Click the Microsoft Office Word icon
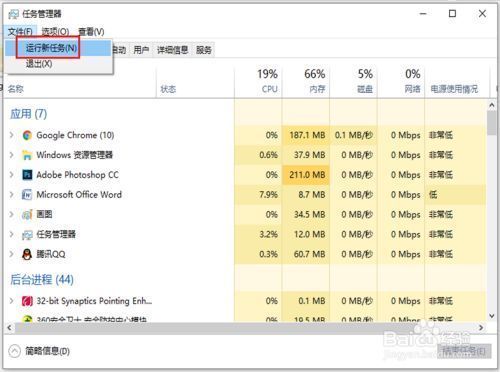500x372 pixels. 27,195
